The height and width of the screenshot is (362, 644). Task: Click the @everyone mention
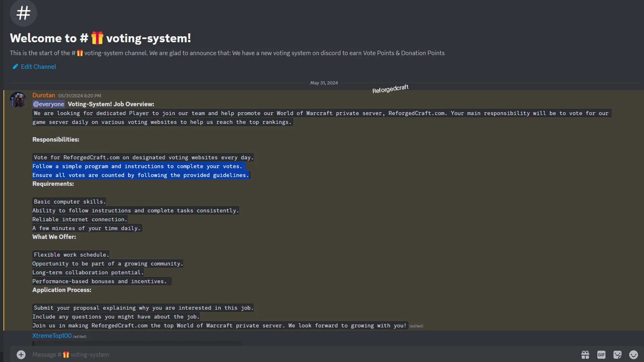click(49, 104)
